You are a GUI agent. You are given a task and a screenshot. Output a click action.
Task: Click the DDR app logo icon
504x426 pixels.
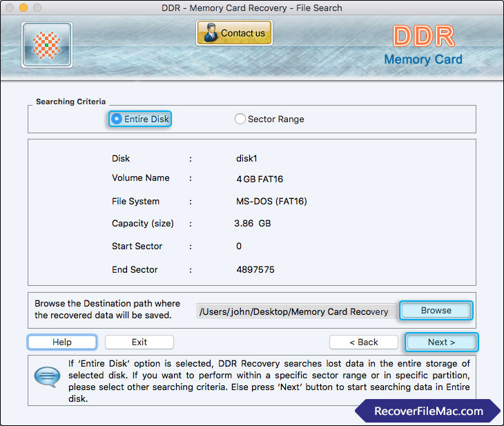[x=47, y=45]
